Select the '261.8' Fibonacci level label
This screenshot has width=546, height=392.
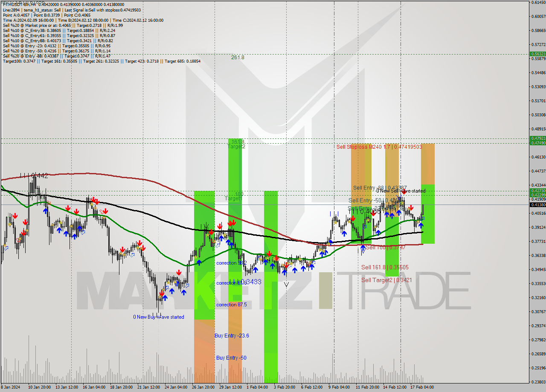[x=238, y=57]
